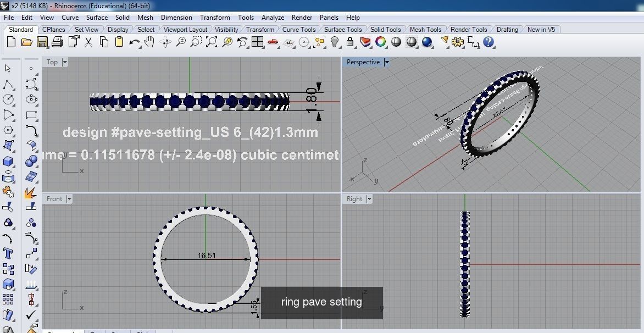644x333 pixels.
Task: Open the Top viewport dropdown arrow
Action: click(x=64, y=62)
